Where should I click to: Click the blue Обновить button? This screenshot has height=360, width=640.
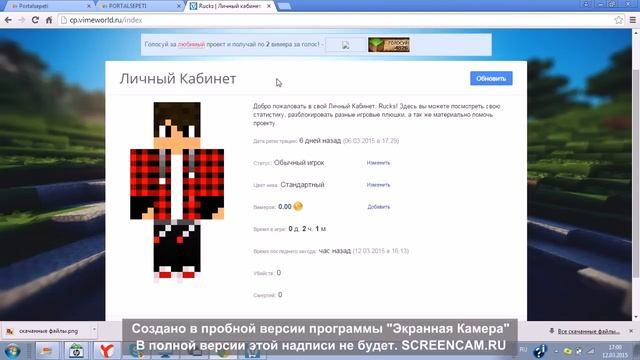[x=491, y=78]
